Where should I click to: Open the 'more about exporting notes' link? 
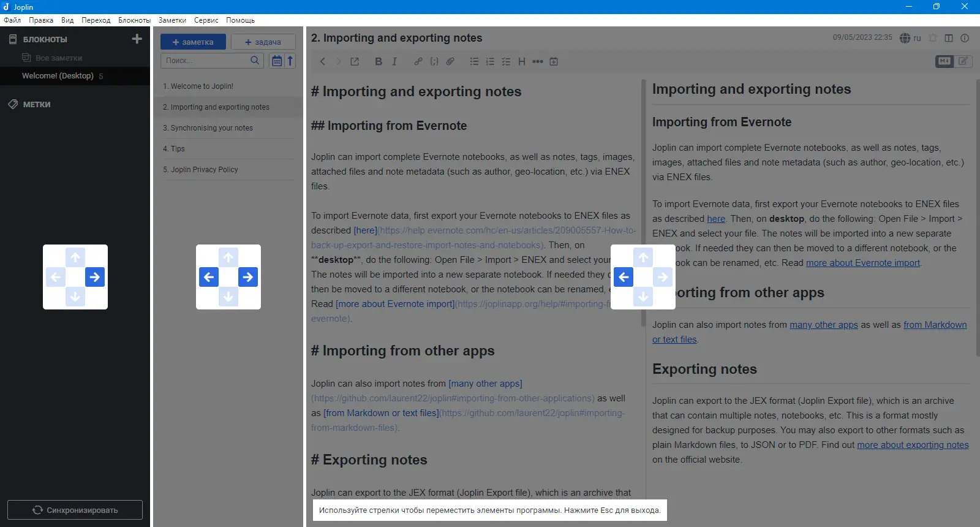click(x=913, y=445)
